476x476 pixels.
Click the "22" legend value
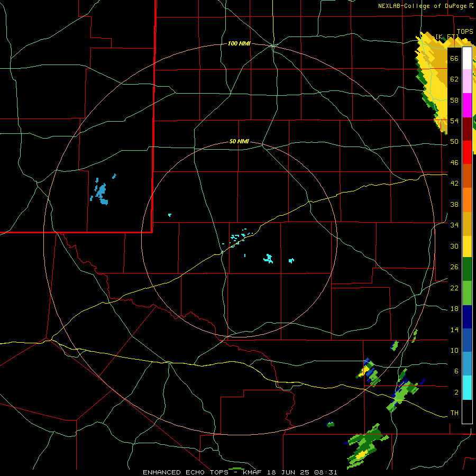(454, 288)
